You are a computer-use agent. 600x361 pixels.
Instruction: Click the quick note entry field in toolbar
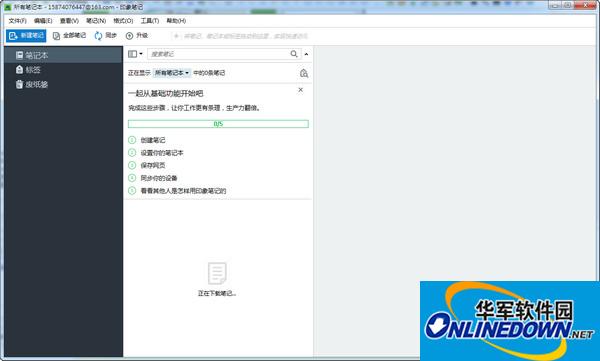click(x=241, y=36)
